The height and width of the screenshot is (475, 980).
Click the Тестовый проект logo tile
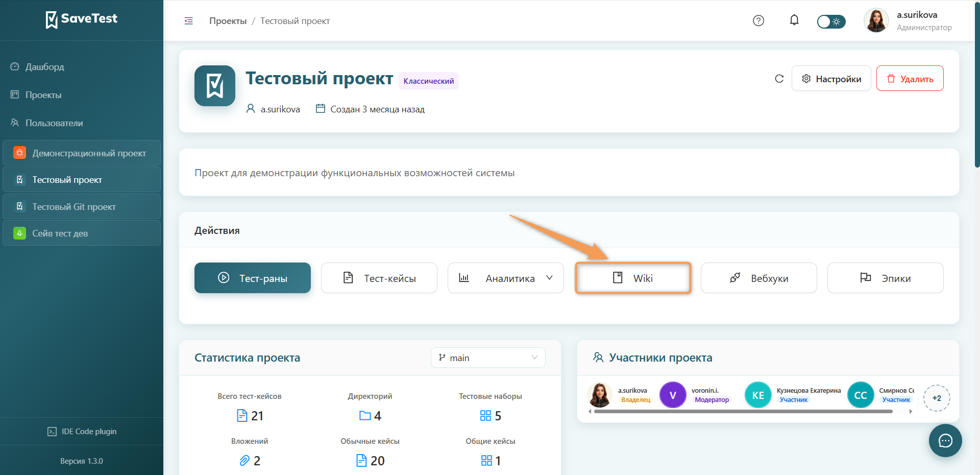pyautogui.click(x=215, y=86)
